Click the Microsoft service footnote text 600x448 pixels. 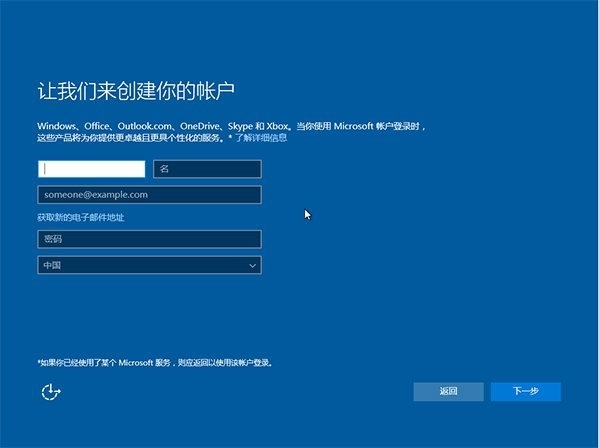coord(158,363)
